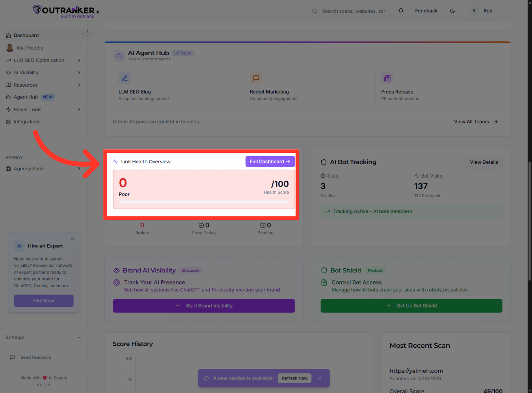Image resolution: width=532 pixels, height=393 pixels.
Task: Toggle dark mode with the moon icon
Action: (x=452, y=11)
